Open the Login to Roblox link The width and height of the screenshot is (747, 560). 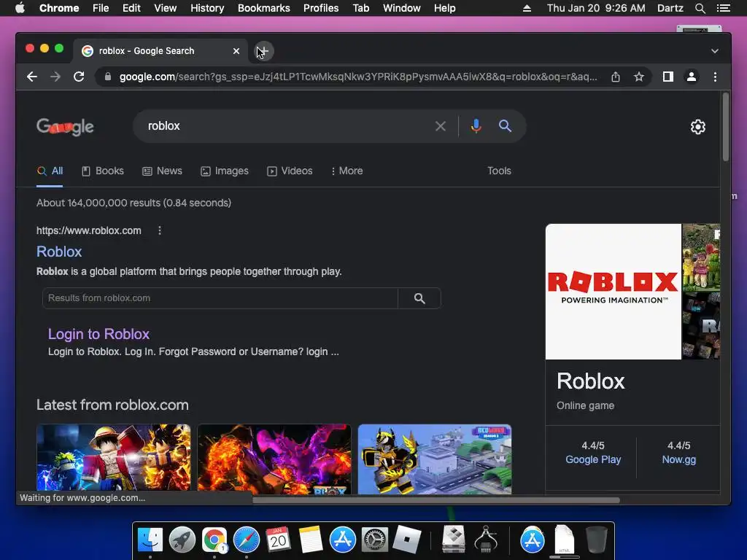[98, 334]
